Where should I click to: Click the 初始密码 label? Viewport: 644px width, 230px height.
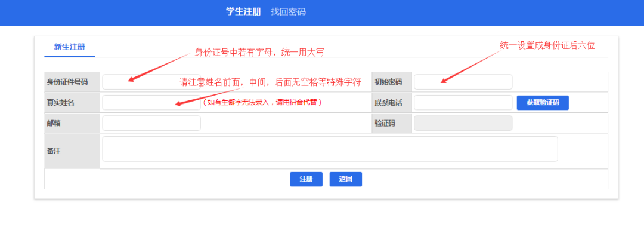388,82
